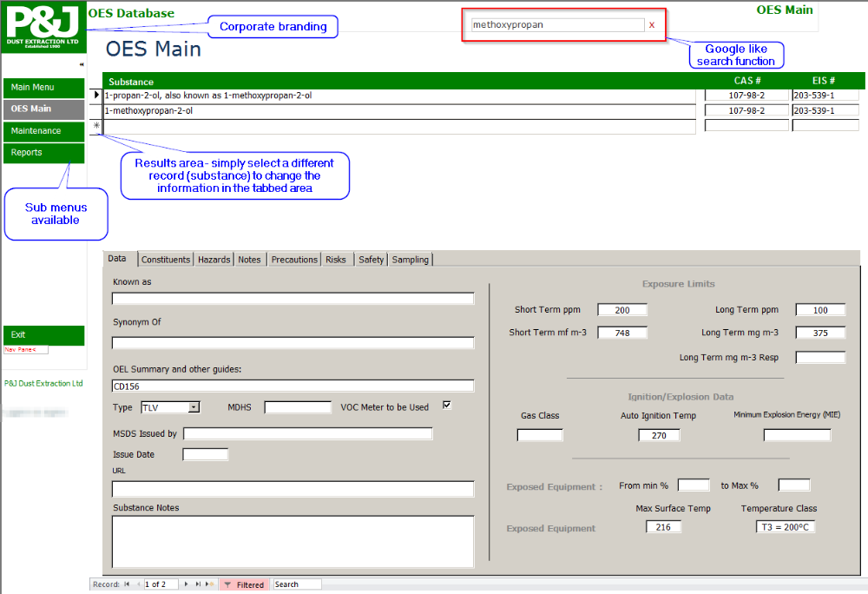Toggle VOC Meter to be Used checkbox
This screenshot has width=868, height=594.
tap(447, 406)
